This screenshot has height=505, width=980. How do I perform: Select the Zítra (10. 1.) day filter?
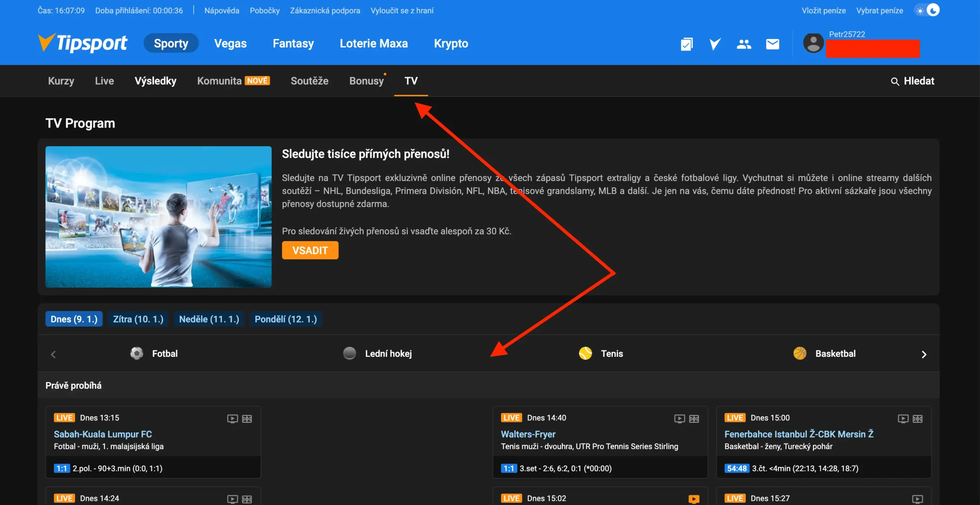coord(138,319)
